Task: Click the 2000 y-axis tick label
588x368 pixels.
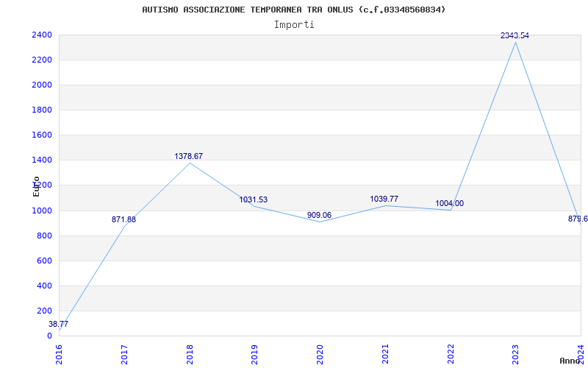Action: 42,85
